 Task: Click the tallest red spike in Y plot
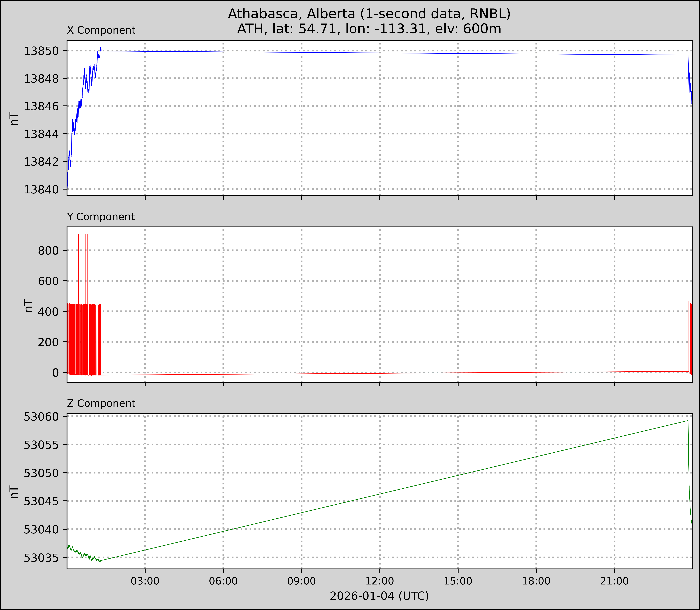click(79, 259)
